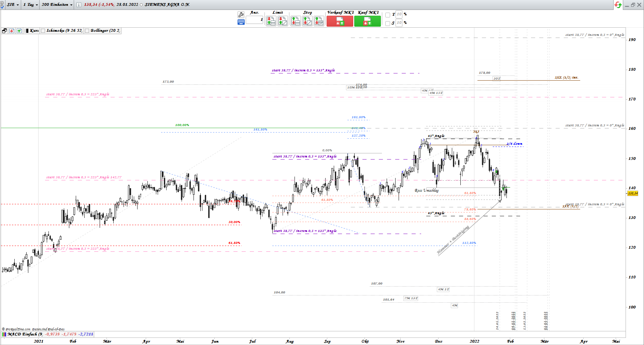Click the "104,00" price level label

point(279,292)
